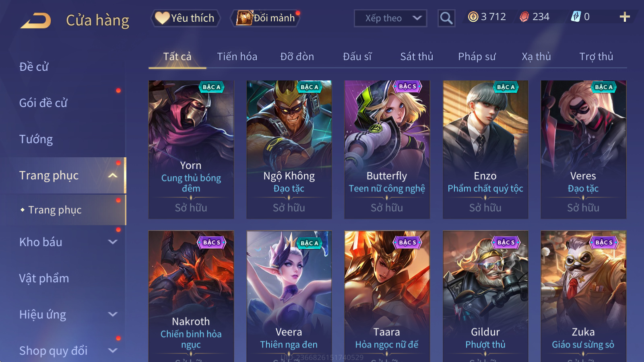Open Gói đề cử in sidebar
644x362 pixels.
(43, 103)
